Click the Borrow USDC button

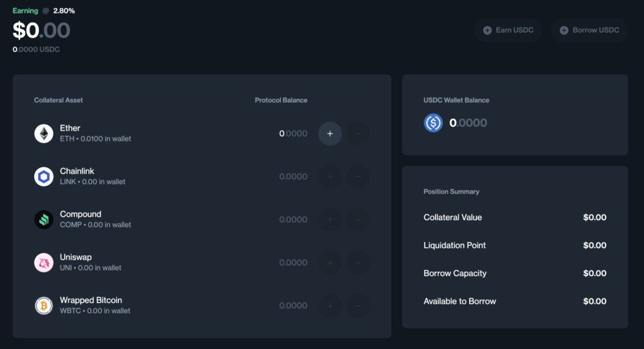(589, 30)
